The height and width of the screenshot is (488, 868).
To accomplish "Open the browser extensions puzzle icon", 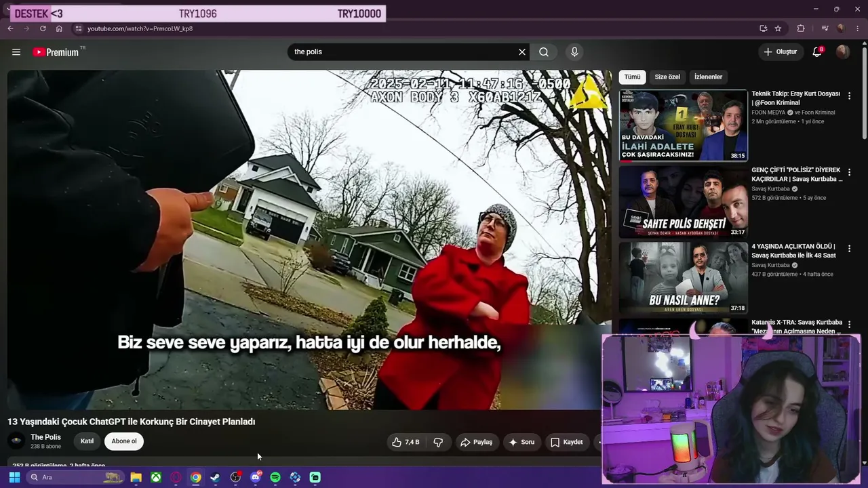I will [801, 28].
